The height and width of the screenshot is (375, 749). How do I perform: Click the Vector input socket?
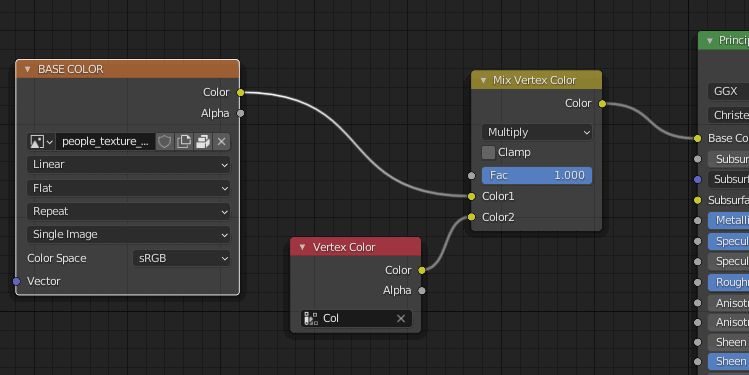[x=16, y=281]
